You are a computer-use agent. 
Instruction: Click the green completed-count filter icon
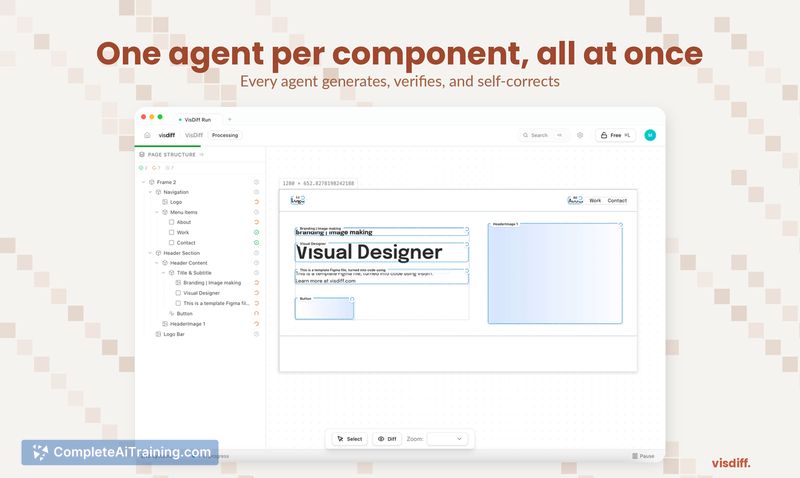coord(141,168)
